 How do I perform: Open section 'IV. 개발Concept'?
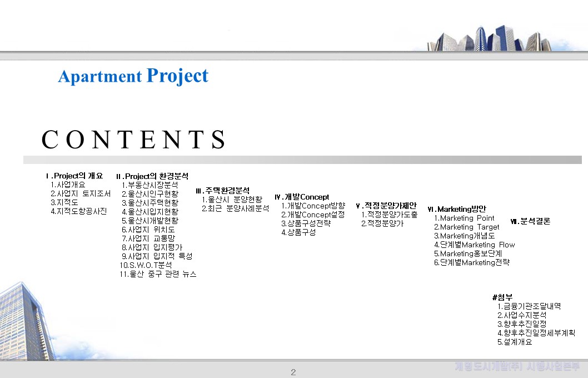(x=303, y=197)
